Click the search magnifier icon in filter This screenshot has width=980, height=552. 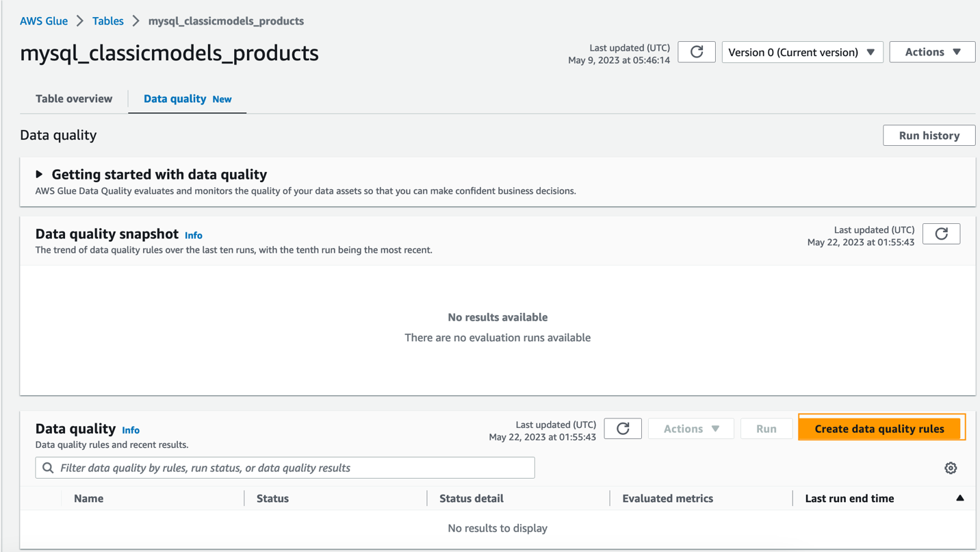48,468
